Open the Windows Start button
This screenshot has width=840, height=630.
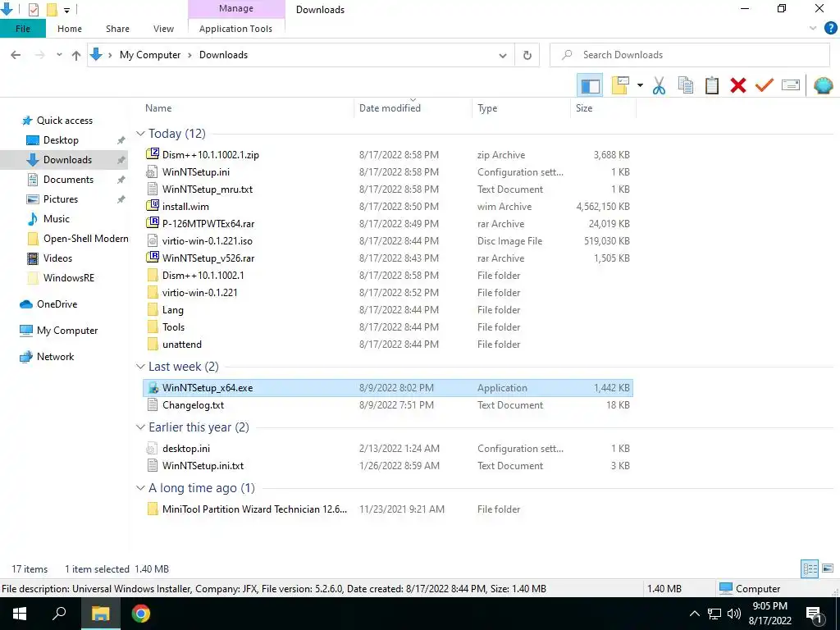coord(20,614)
